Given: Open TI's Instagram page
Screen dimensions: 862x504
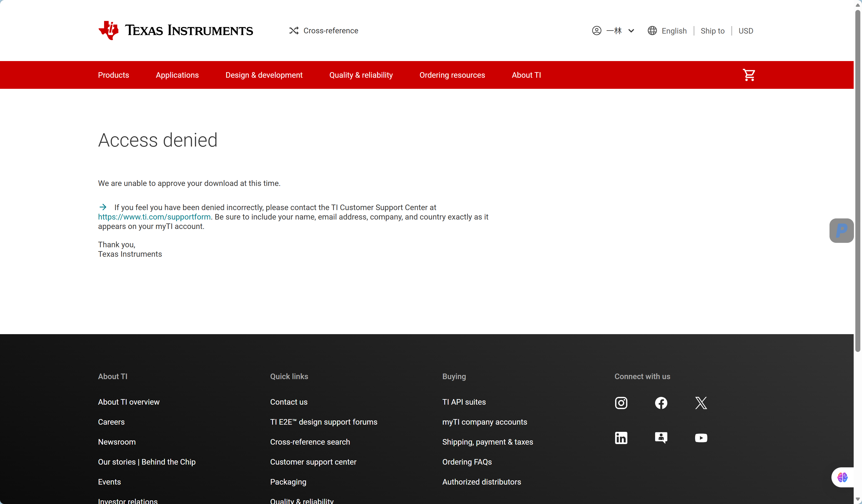Looking at the screenshot, I should [621, 403].
